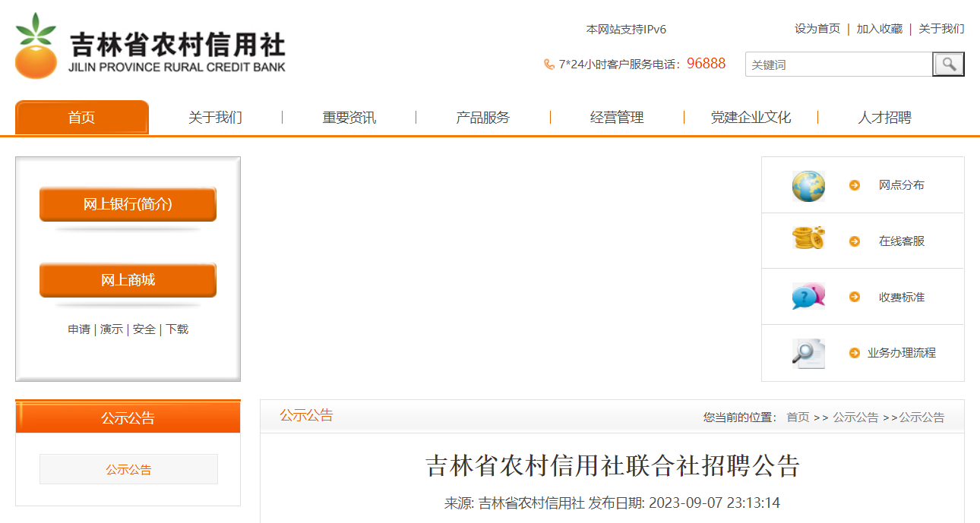This screenshot has width=980, height=523.
Task: Click the orange arrow beside 收费标准
Action: (855, 297)
